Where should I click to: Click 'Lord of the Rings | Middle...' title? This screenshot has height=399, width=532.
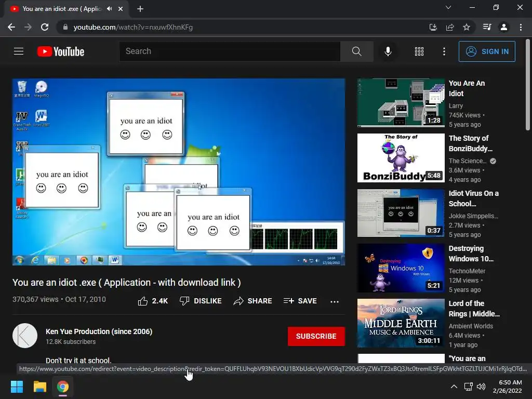474,309
